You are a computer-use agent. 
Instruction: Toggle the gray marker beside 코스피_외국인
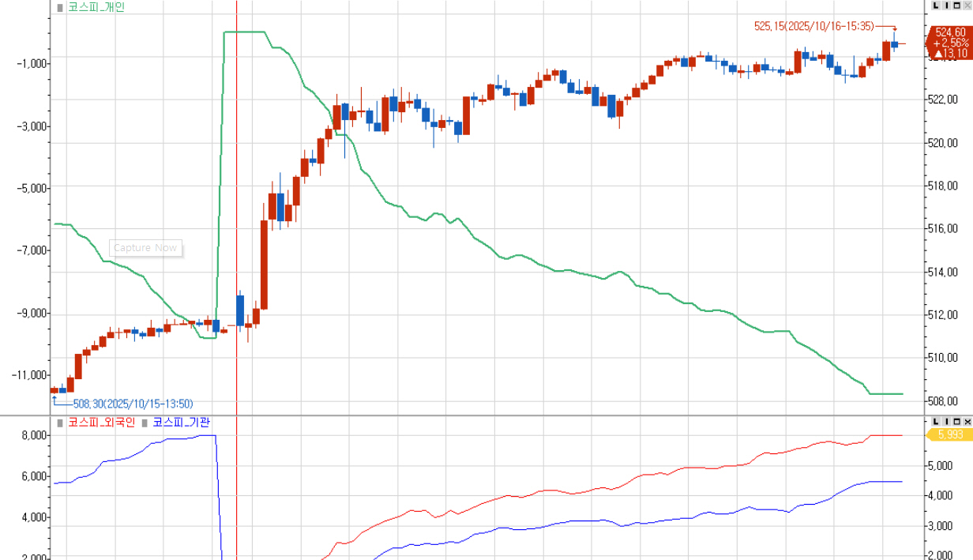point(60,423)
